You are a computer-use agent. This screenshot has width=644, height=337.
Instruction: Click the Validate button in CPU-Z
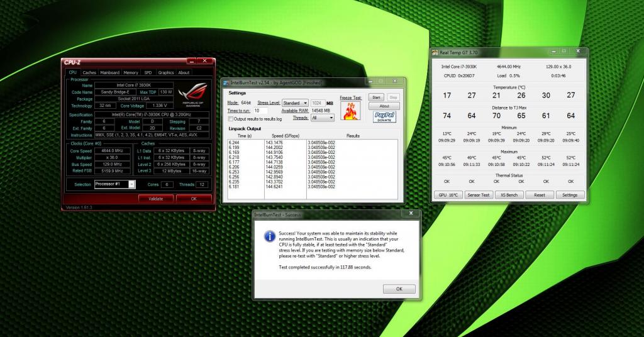tap(156, 199)
